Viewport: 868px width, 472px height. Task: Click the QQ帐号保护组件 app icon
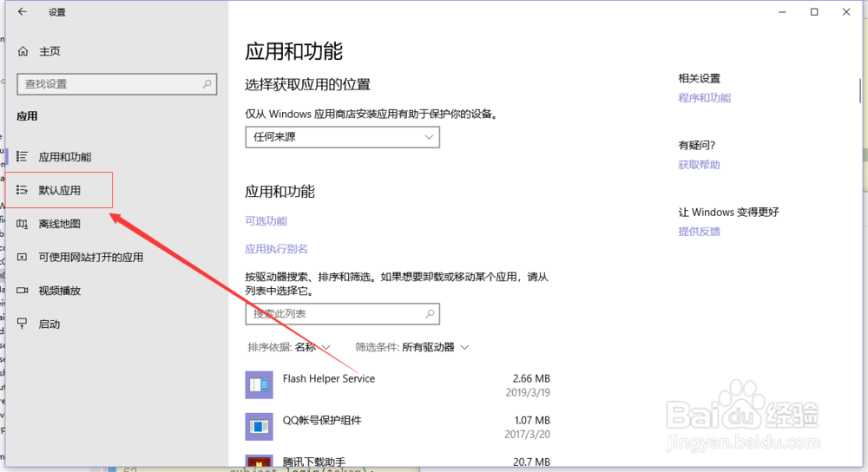[259, 427]
